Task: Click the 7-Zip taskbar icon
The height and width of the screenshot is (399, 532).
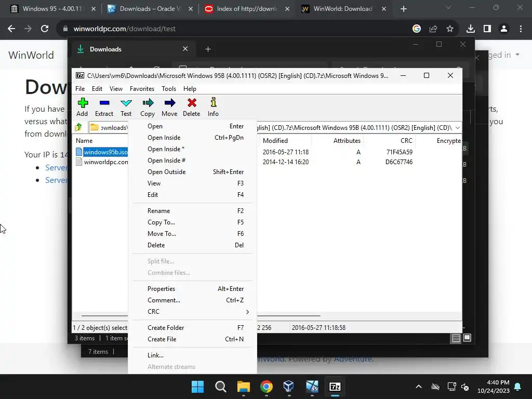Action: (335, 387)
